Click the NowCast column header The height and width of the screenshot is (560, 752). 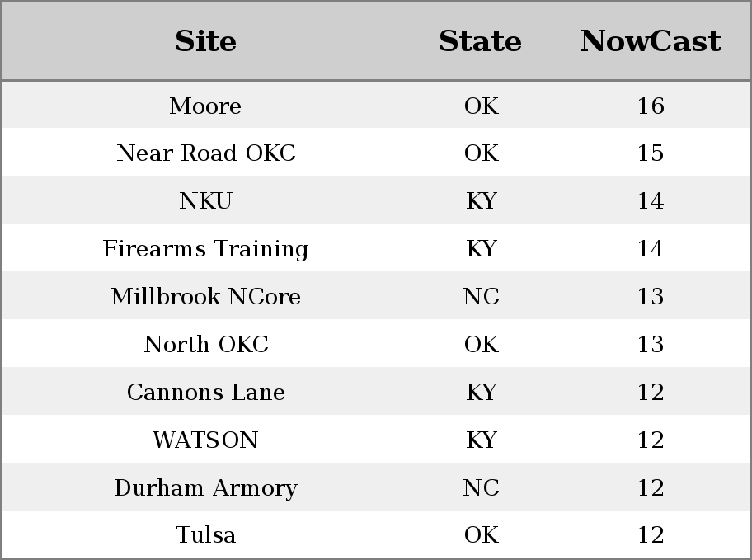pyautogui.click(x=651, y=40)
